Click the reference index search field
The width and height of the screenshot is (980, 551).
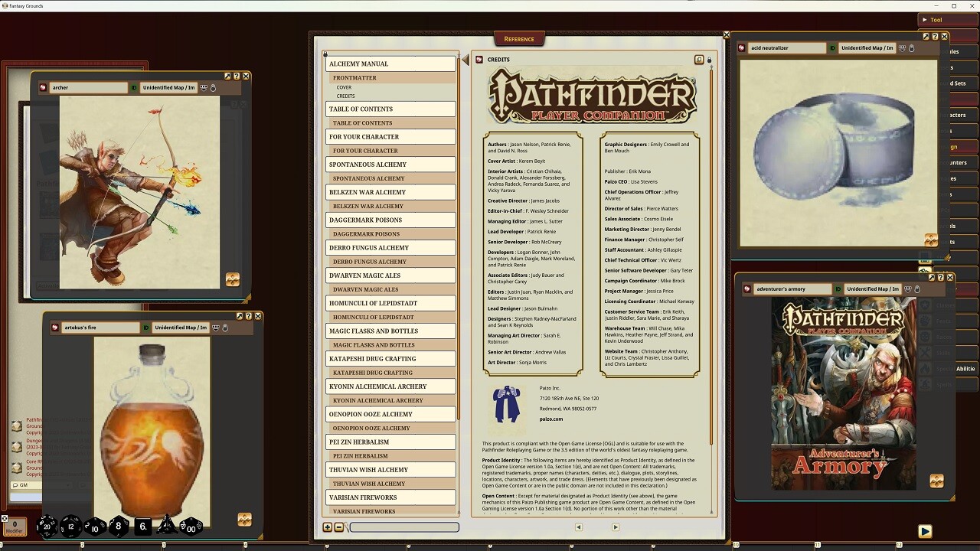[x=403, y=527]
